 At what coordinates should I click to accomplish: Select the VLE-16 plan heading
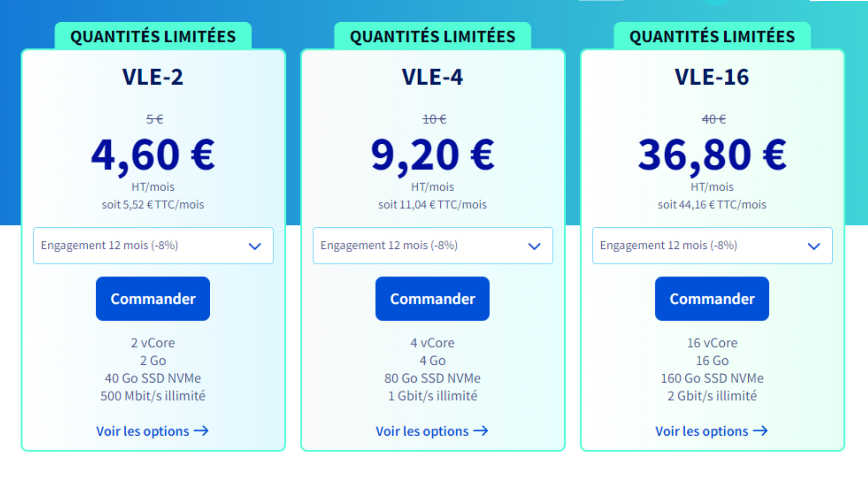712,77
